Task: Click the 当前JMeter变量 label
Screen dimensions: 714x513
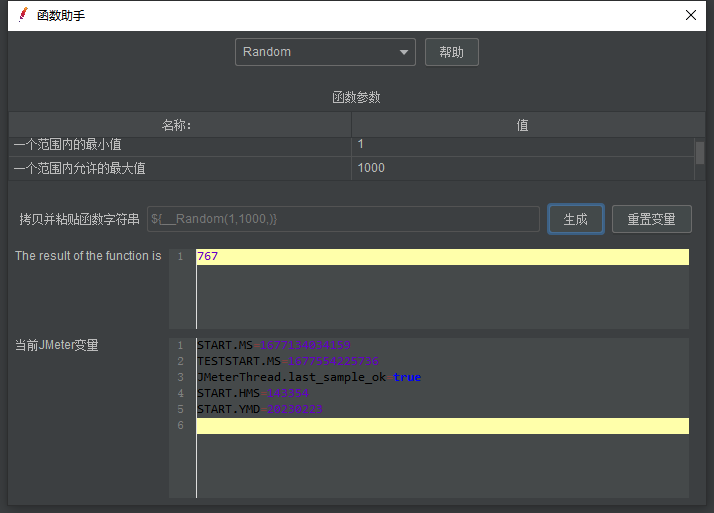Action: point(56,345)
